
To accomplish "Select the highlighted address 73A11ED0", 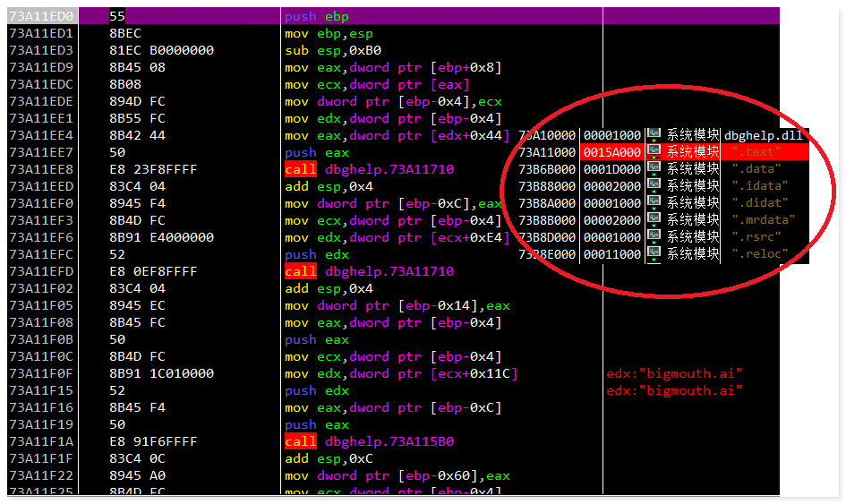I will pyautogui.click(x=41, y=16).
